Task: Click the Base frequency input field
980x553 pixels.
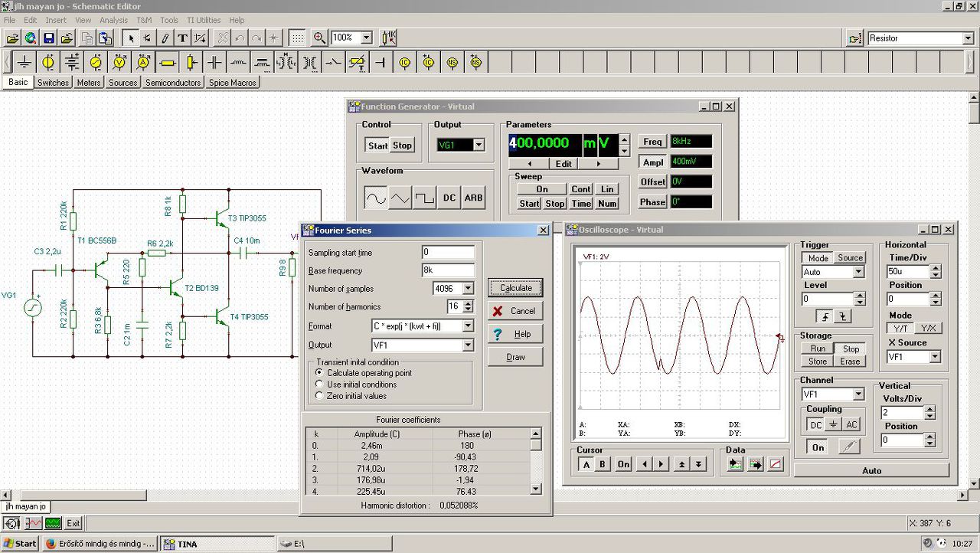Action: pyautogui.click(x=447, y=270)
